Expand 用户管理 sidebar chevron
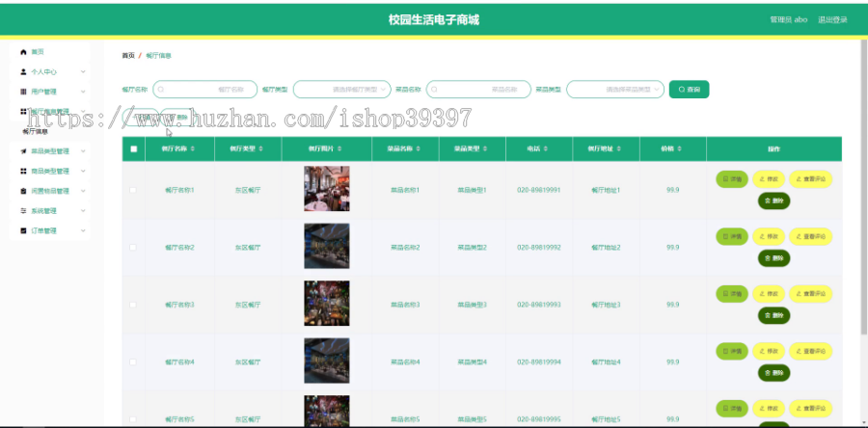This screenshot has height=428, width=868. (83, 92)
